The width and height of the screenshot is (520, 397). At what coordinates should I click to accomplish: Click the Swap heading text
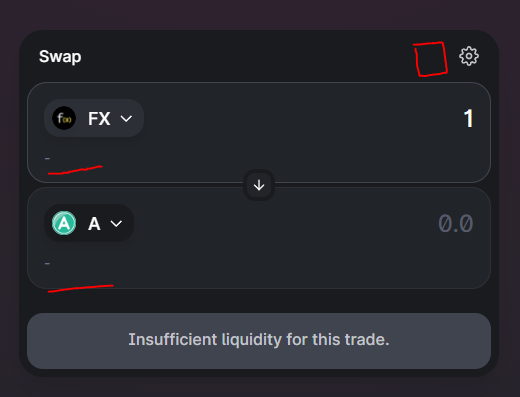click(x=60, y=56)
